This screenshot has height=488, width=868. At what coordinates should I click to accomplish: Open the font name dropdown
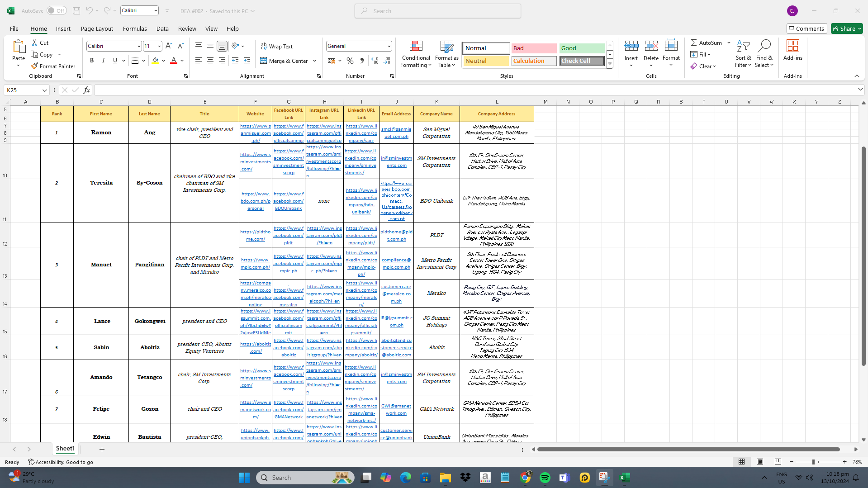(x=139, y=46)
